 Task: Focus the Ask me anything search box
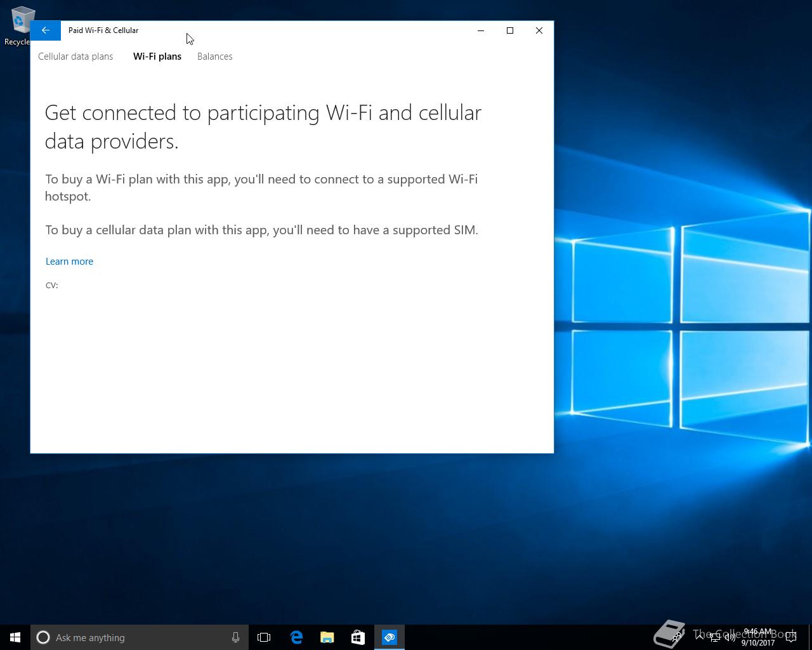140,637
